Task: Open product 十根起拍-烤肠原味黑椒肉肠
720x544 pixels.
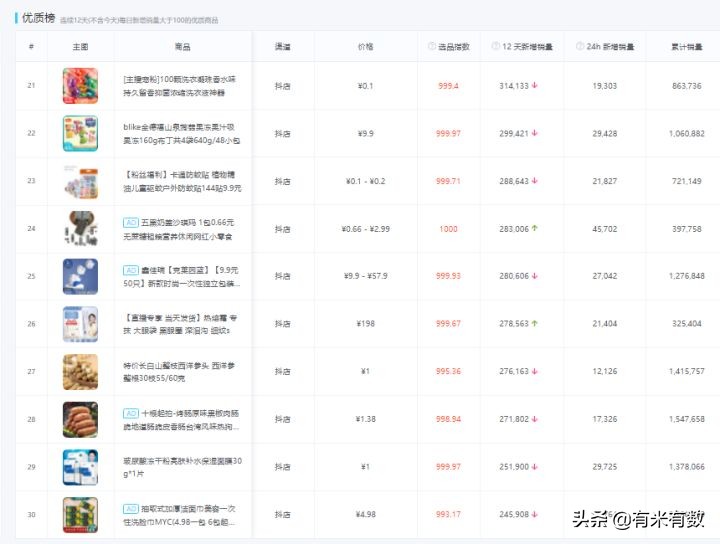Action: (x=181, y=420)
